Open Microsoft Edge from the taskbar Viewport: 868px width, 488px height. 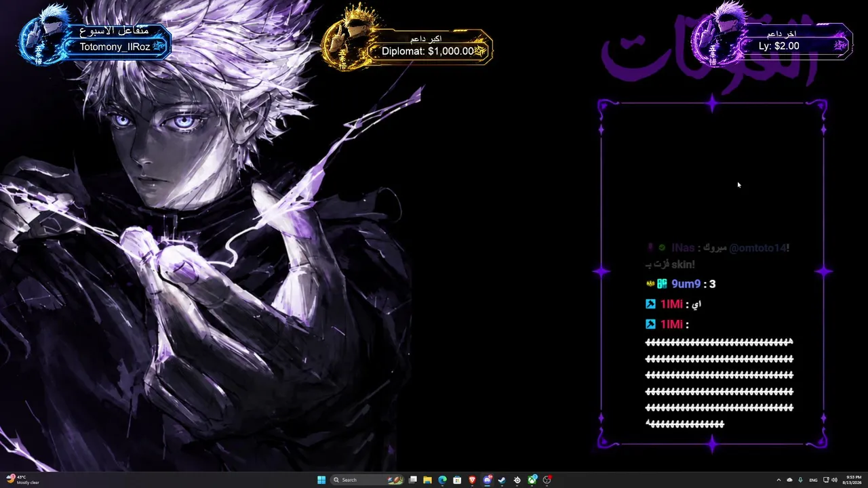point(442,480)
